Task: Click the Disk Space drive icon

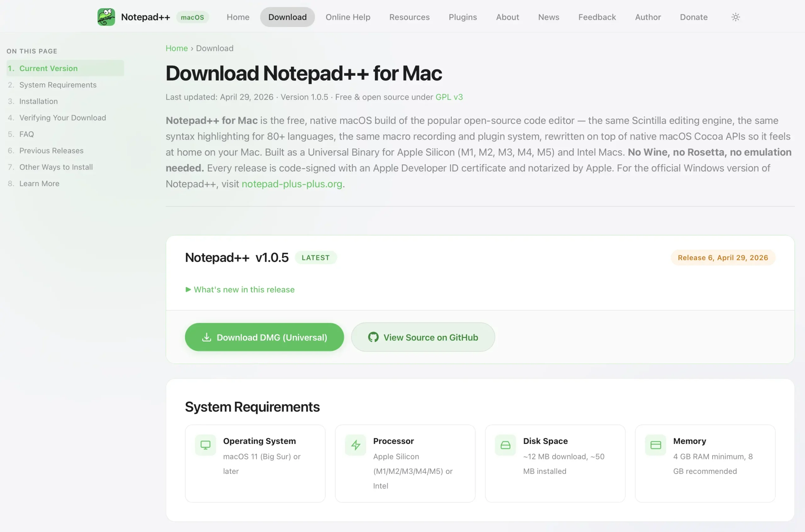Action: point(505,445)
